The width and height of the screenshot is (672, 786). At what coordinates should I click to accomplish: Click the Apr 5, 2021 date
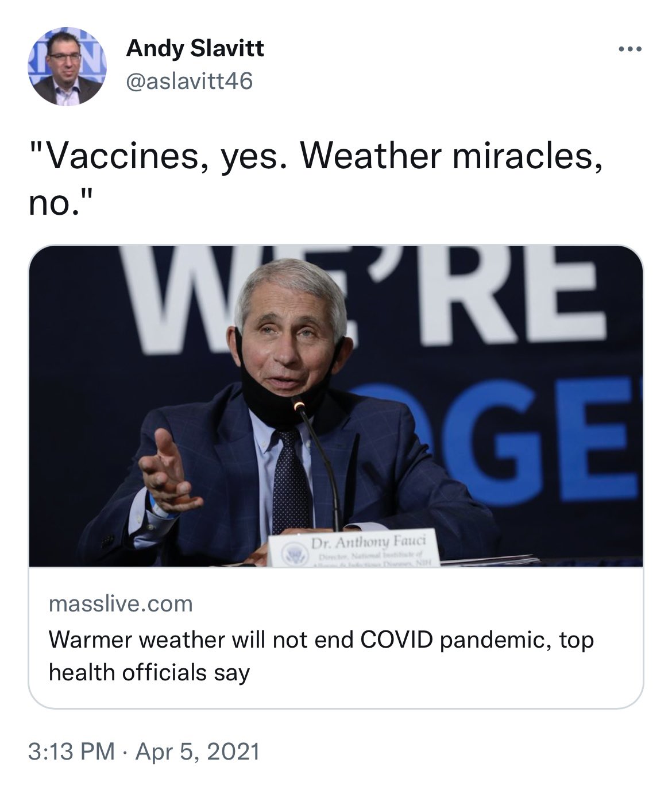[198, 752]
